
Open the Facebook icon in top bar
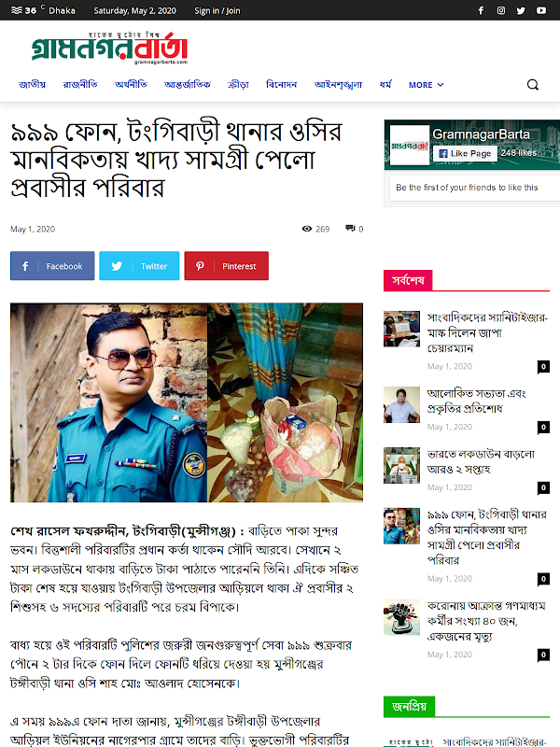481,10
